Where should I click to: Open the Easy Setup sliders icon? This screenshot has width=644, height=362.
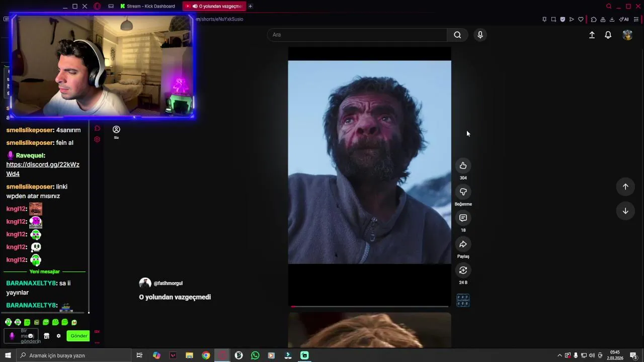pos(636,19)
